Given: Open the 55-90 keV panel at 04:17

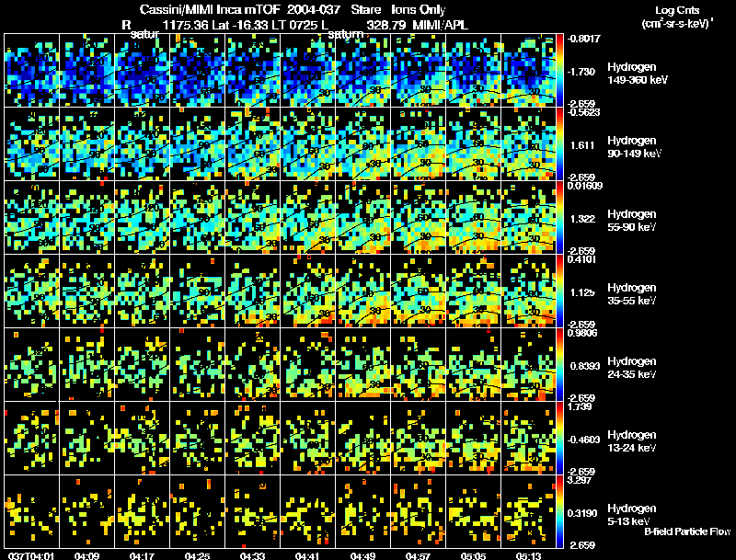Looking at the screenshot, I should tap(143, 218).
